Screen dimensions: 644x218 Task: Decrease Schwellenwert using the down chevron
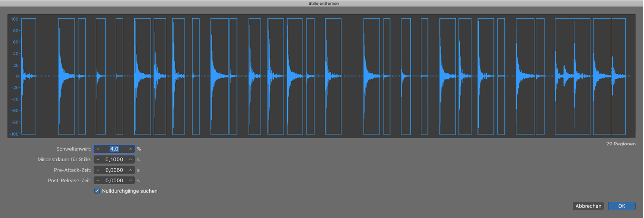98,149
